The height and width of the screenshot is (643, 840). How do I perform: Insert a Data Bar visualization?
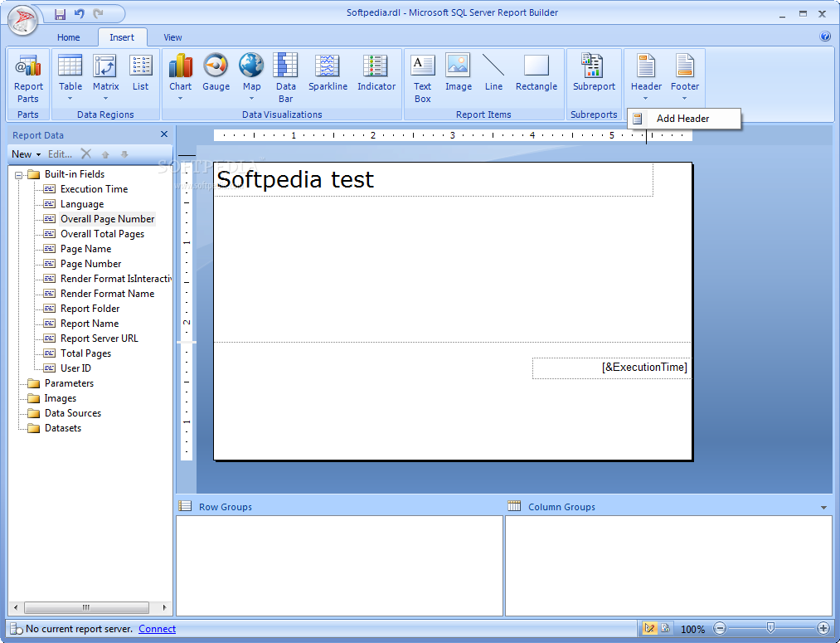[285, 78]
